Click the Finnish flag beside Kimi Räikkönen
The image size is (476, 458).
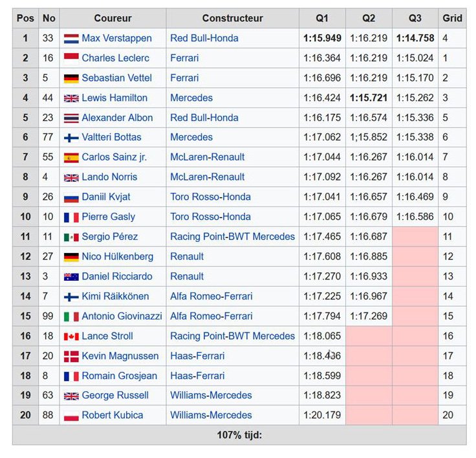click(x=71, y=297)
